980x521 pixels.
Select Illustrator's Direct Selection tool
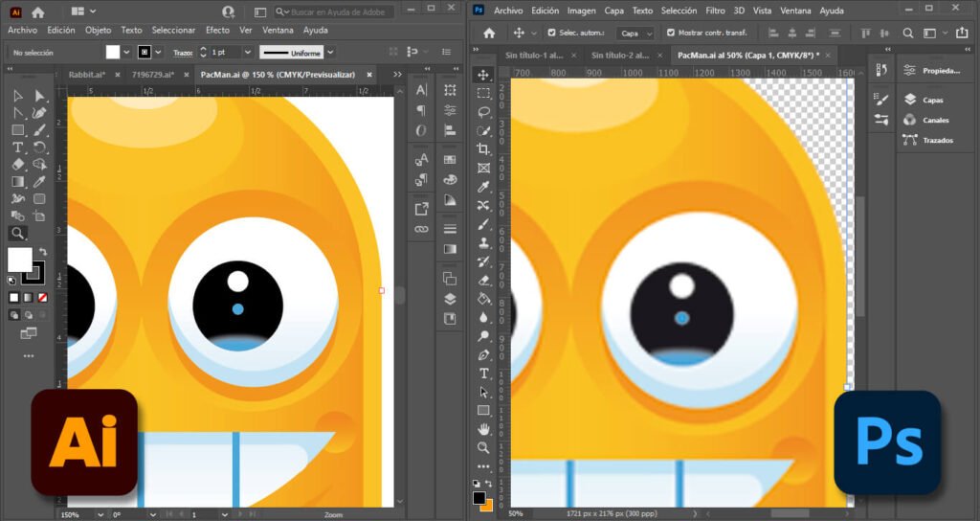(x=40, y=96)
